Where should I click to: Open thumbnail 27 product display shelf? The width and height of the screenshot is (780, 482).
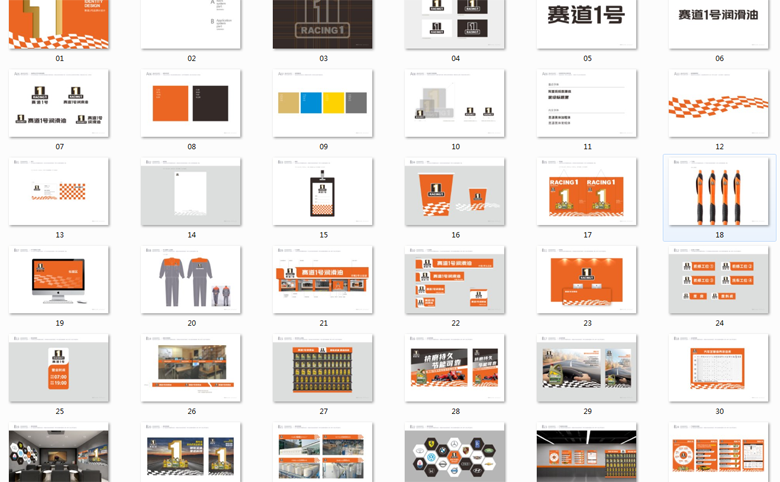[323, 368]
